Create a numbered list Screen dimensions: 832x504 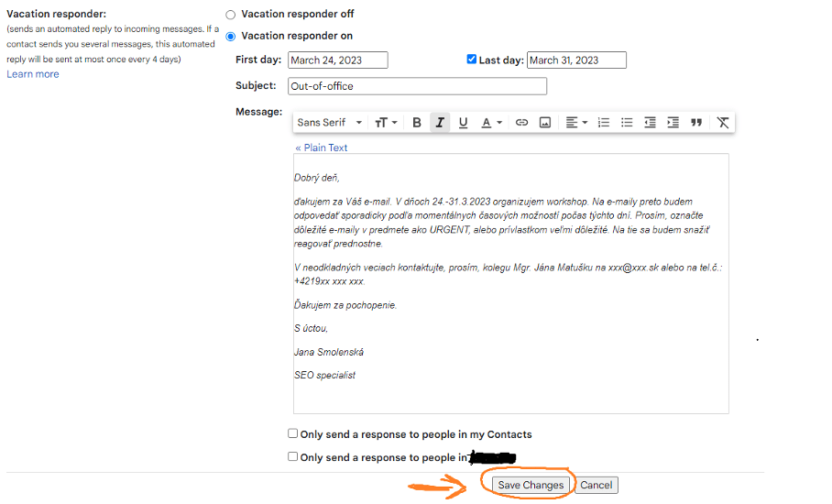tap(603, 123)
